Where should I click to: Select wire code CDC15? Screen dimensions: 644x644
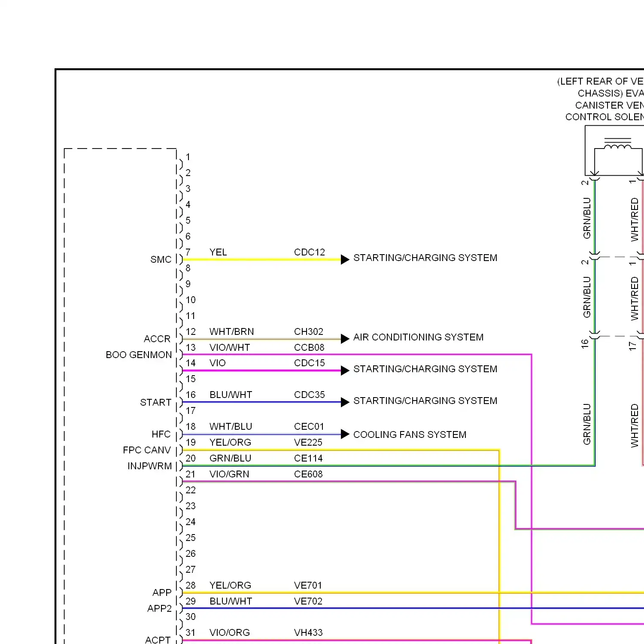pos(309,363)
